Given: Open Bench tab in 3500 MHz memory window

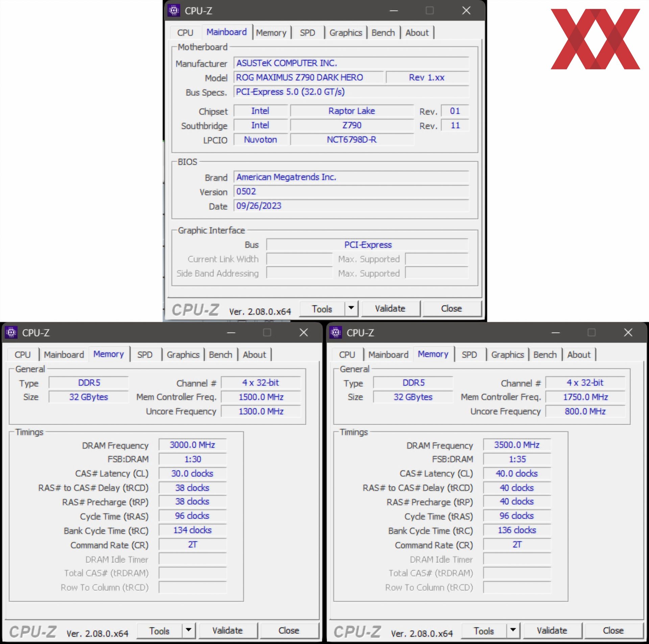Looking at the screenshot, I should (545, 355).
